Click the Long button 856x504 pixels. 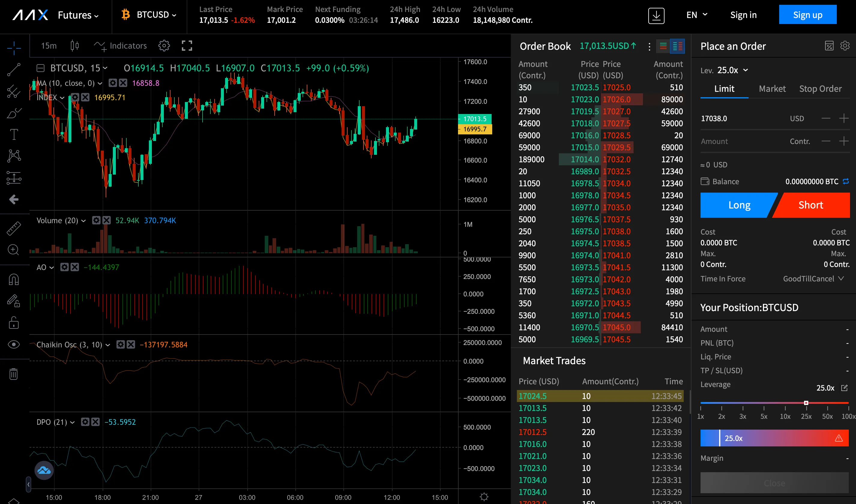739,205
